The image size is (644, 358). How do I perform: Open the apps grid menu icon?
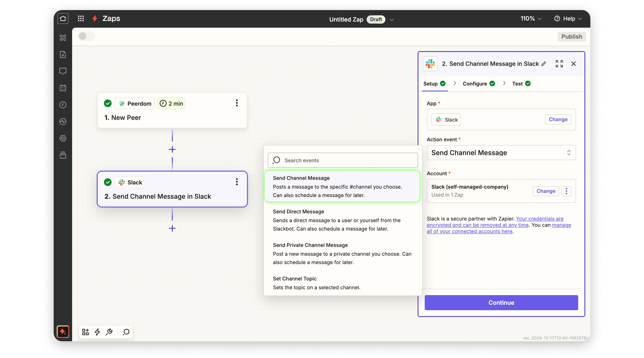81,18
